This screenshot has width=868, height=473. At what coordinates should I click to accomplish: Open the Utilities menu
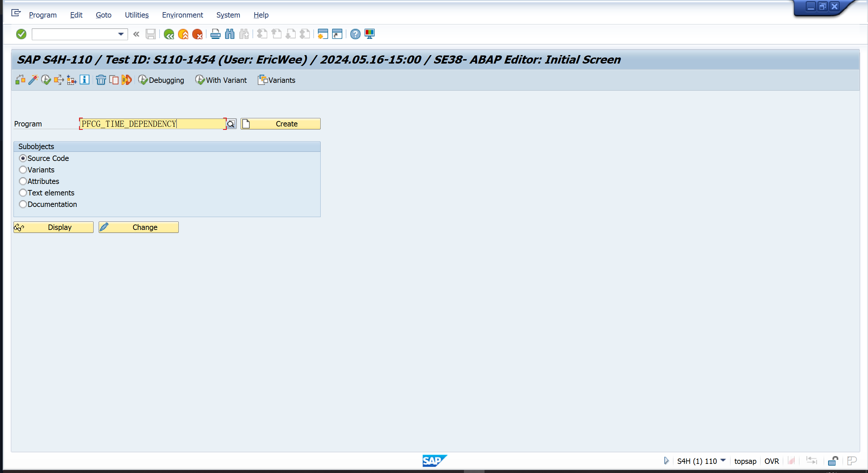tap(137, 15)
